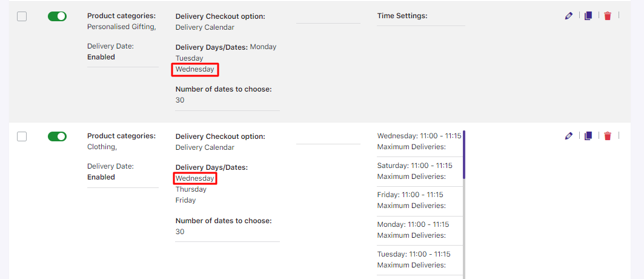Select the Saturday 11:00 - 11:15 time slot

(x=414, y=166)
